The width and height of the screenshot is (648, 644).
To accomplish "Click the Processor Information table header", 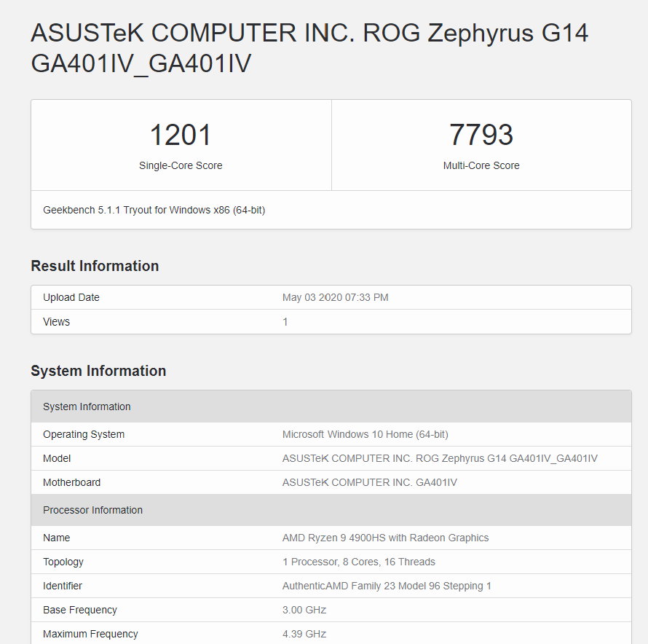I will (x=331, y=510).
